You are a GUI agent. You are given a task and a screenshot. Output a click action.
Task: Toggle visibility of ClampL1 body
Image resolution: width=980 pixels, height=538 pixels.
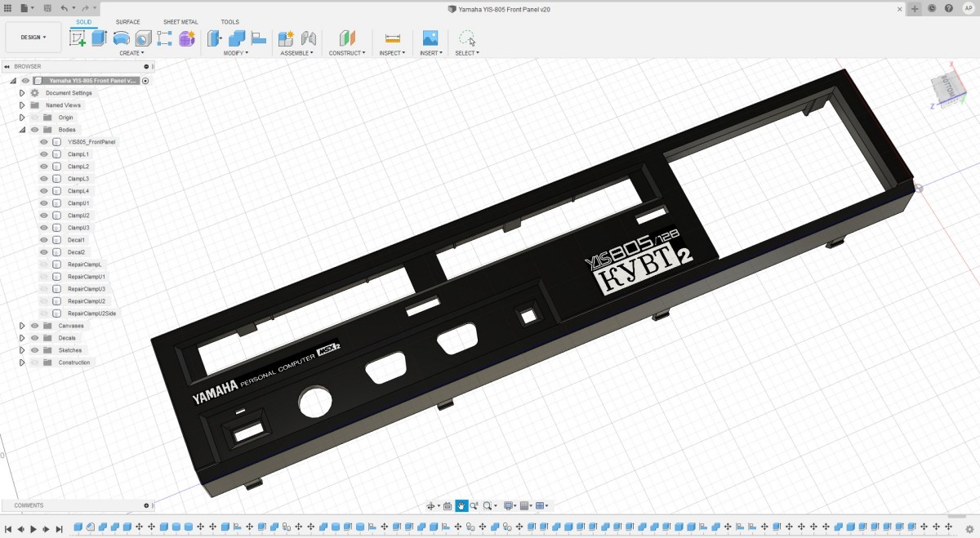point(44,154)
